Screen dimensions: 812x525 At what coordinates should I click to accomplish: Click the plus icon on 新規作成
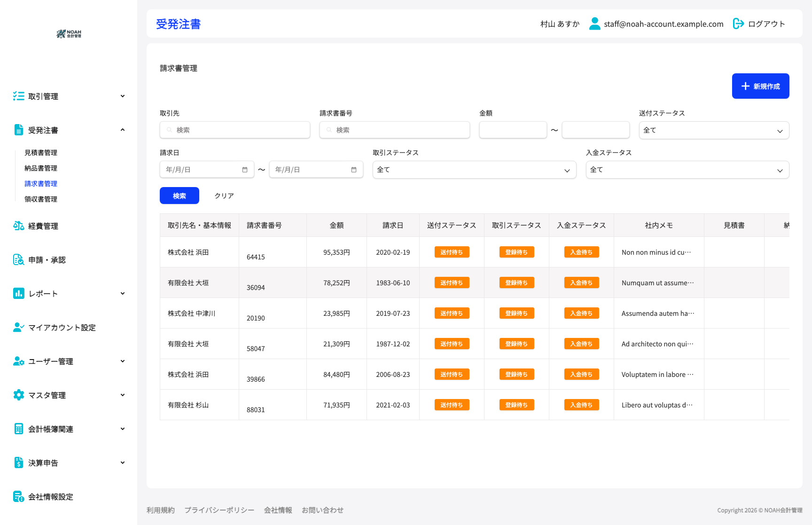tap(745, 86)
